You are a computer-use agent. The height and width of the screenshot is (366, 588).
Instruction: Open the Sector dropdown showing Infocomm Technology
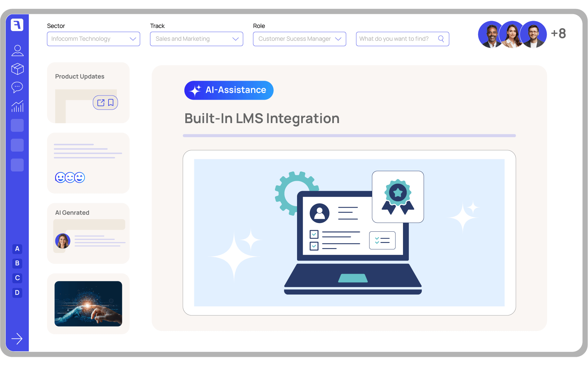pos(93,39)
